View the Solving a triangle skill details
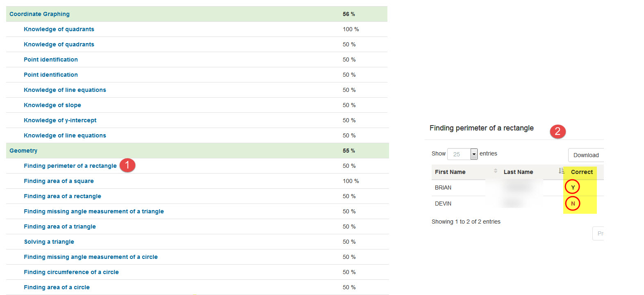The width and height of the screenshot is (644, 295). point(49,242)
